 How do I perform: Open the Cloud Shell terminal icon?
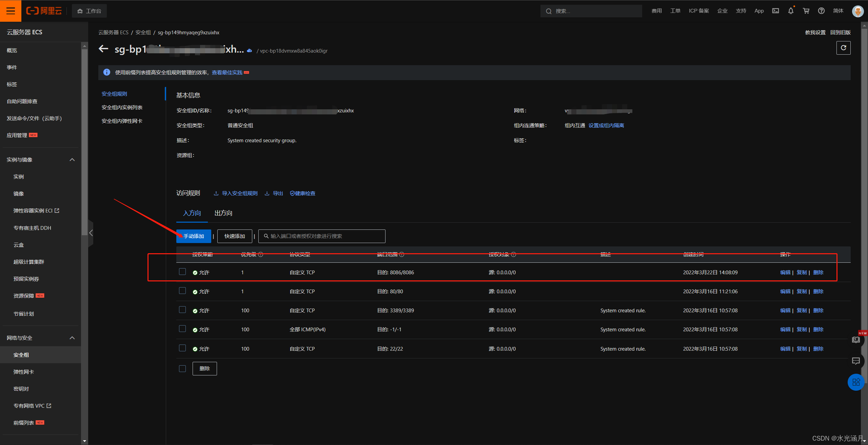775,11
